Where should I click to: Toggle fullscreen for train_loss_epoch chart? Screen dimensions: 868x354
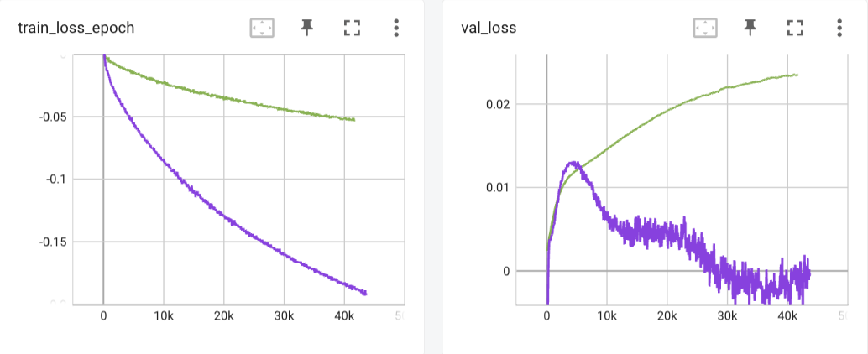pyautogui.click(x=352, y=28)
